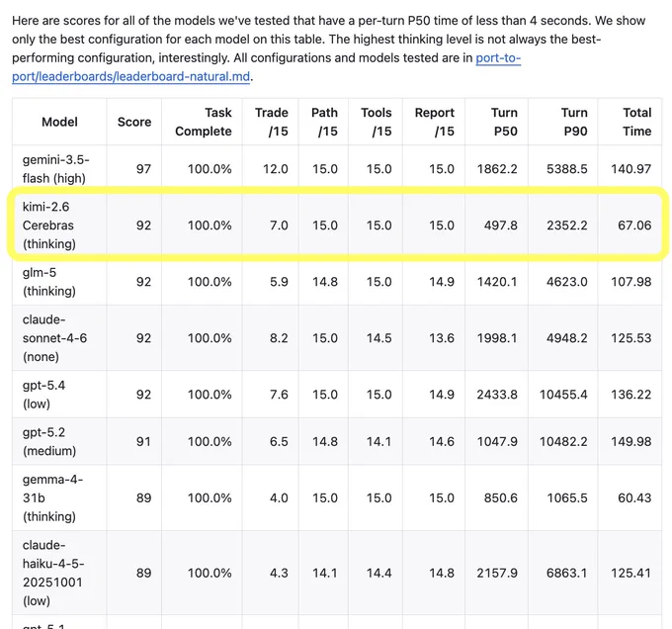Click Tools value 14.1 in gpt-5.2 row
The image size is (672, 629).
378,442
